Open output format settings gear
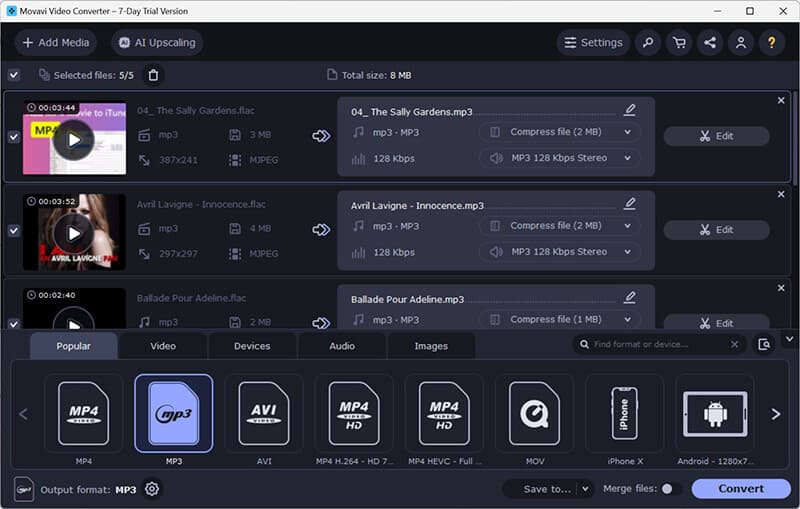 point(152,489)
